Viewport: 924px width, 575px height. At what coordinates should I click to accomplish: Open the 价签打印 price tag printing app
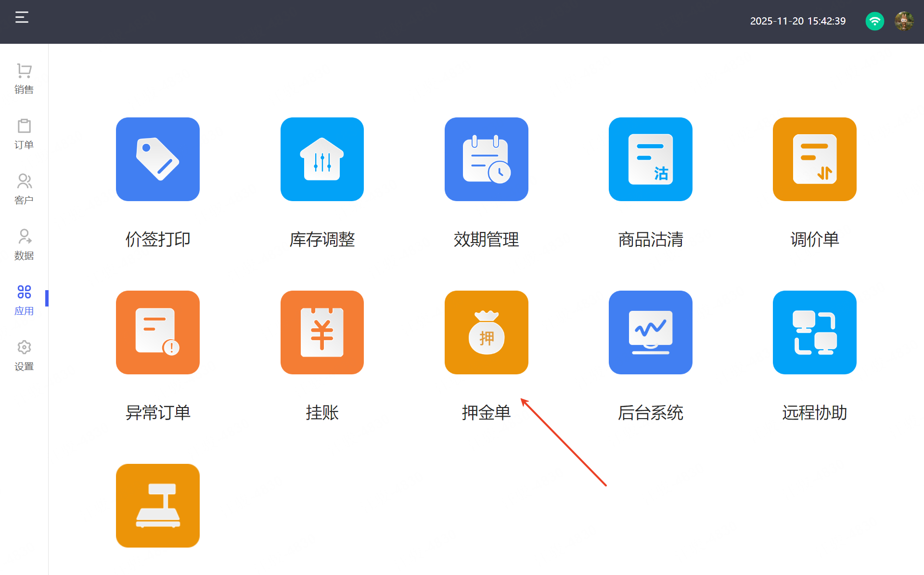pyautogui.click(x=157, y=159)
